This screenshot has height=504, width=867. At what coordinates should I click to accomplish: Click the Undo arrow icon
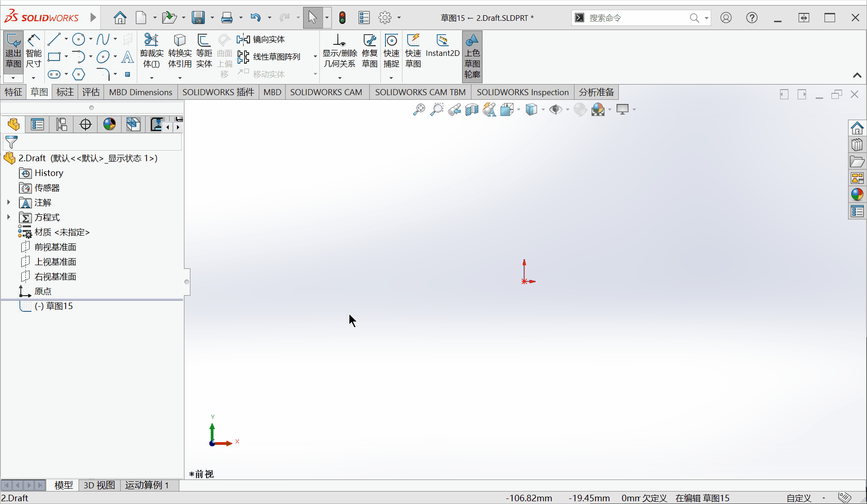click(x=256, y=18)
